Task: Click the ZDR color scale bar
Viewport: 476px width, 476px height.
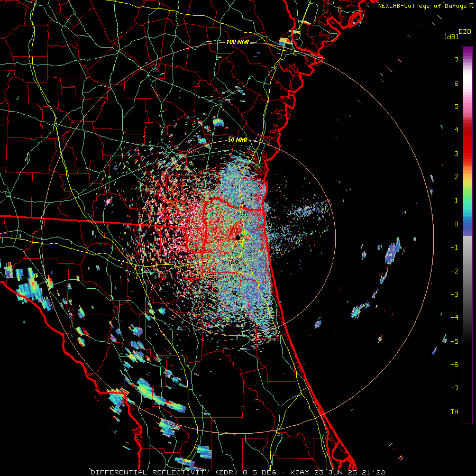Action: point(467,235)
